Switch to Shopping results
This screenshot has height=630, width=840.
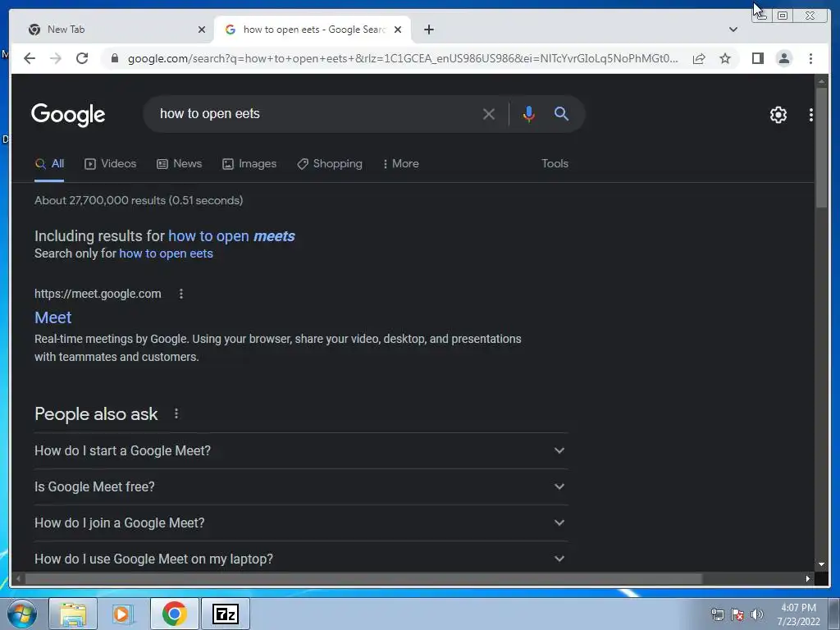click(x=330, y=163)
